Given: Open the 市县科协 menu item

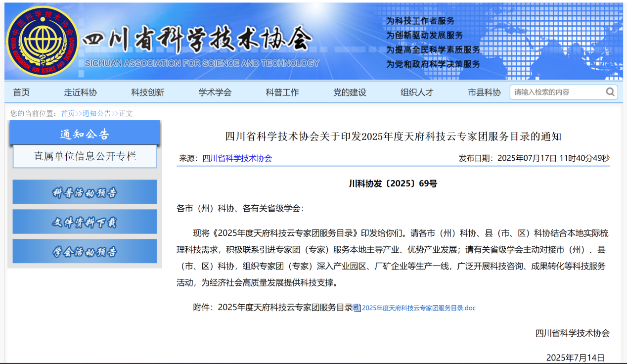Looking at the screenshot, I should pos(485,92).
